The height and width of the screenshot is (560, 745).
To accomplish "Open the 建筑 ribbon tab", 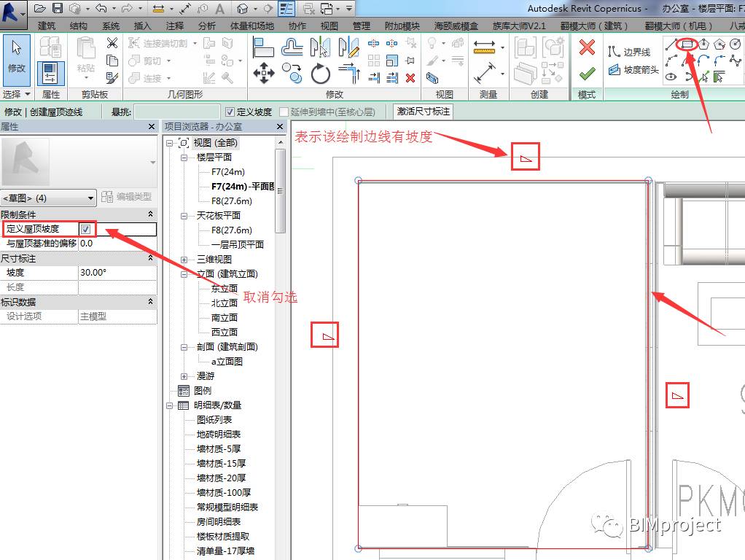I will click(47, 26).
